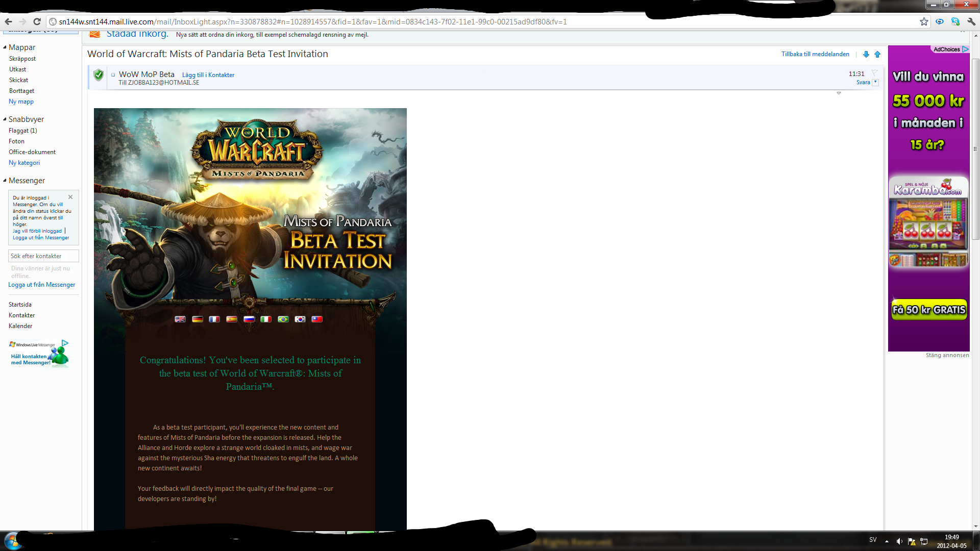Click the Skype extension icon in toolbar

pos(955,21)
